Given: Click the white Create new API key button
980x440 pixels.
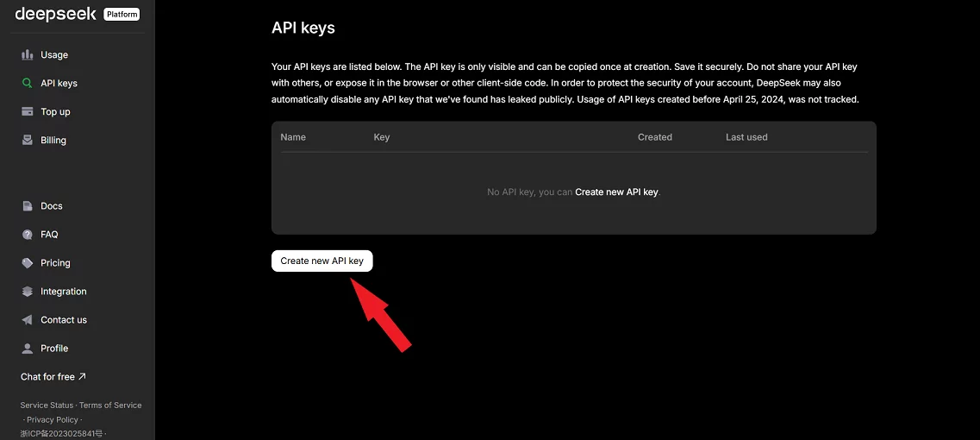Looking at the screenshot, I should (x=321, y=261).
